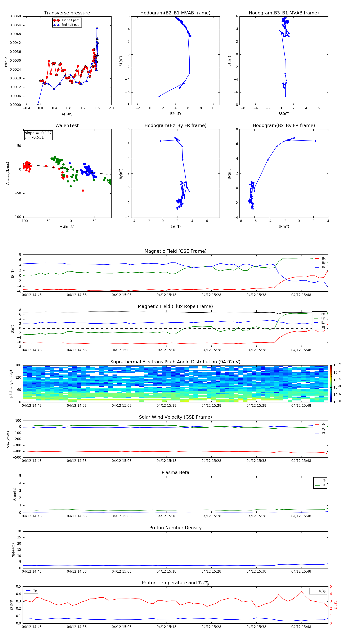Click the 'Hodogram(Bx_By FR frame)' title
The width and height of the screenshot is (351, 644).
tap(284, 125)
